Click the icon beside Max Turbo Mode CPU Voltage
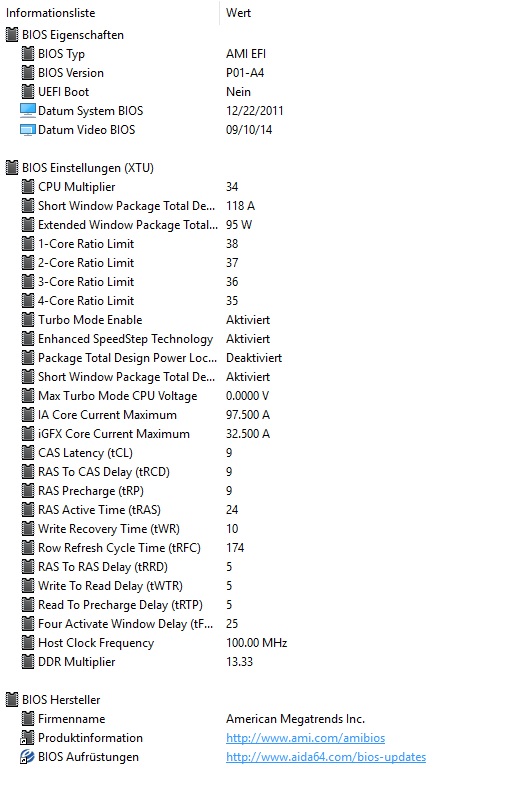 (x=28, y=395)
